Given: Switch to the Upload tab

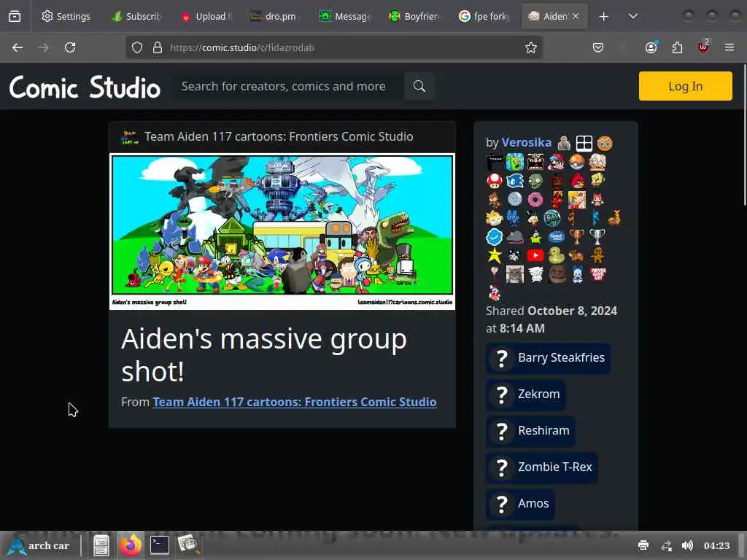Looking at the screenshot, I should coord(206,16).
